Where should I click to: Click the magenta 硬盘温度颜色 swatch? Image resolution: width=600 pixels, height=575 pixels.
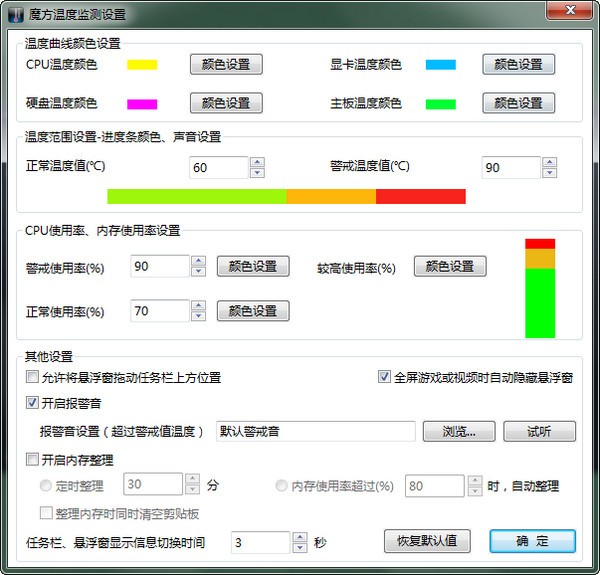(142, 104)
